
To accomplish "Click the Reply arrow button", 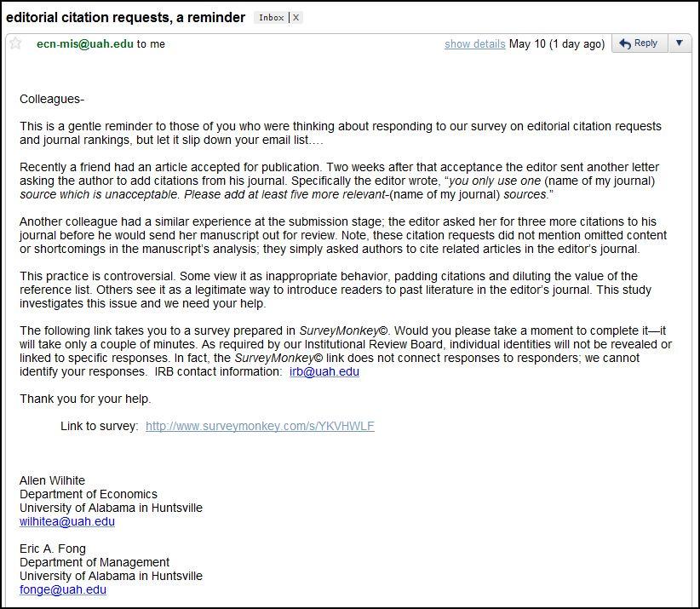I will tap(639, 43).
